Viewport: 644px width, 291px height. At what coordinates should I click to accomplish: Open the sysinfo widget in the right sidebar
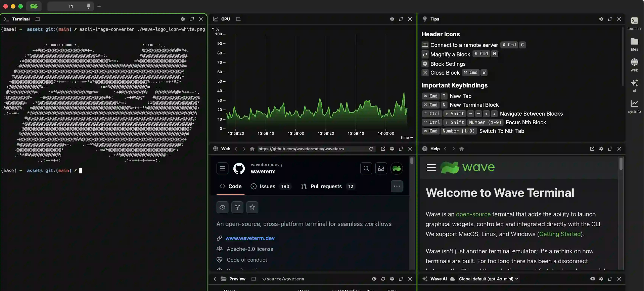[634, 107]
